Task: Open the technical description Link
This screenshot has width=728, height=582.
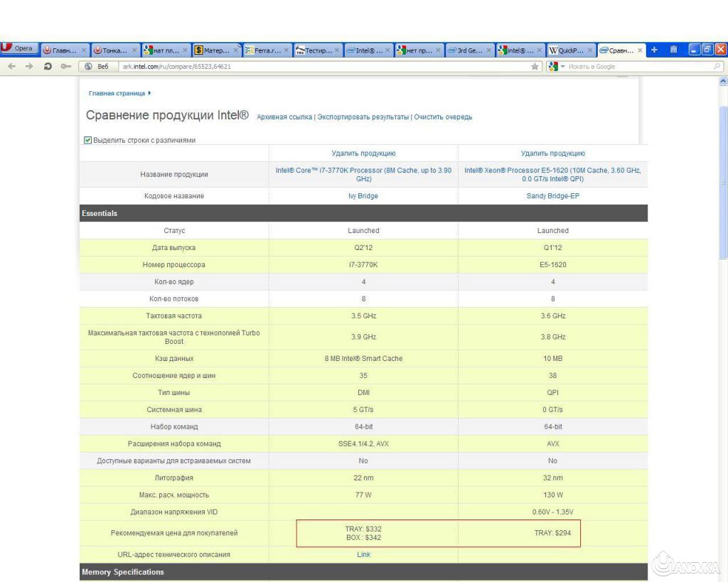Action: pos(363,554)
